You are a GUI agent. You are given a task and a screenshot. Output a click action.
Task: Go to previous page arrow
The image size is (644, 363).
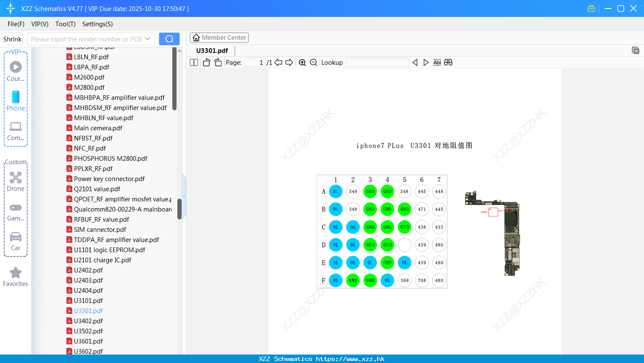click(x=278, y=63)
